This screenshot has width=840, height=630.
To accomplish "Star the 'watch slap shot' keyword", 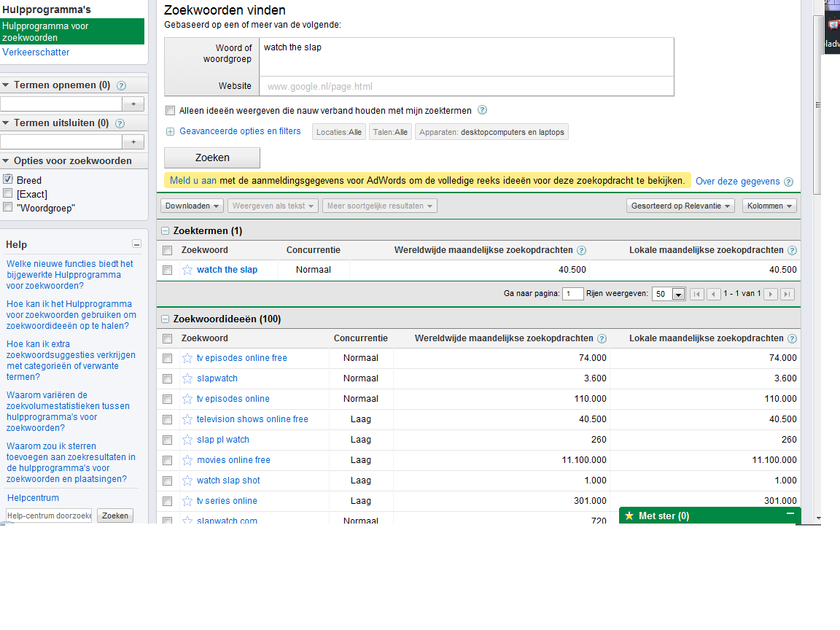I will 187,481.
